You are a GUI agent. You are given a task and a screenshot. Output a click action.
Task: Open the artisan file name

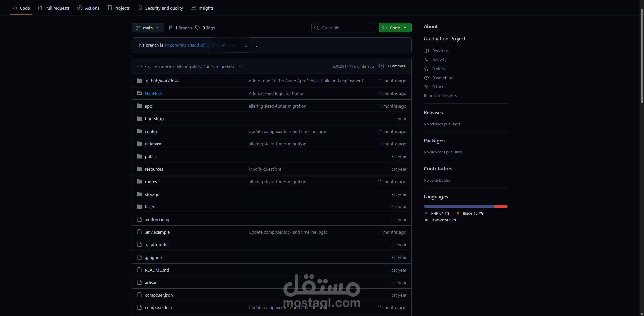click(x=151, y=282)
